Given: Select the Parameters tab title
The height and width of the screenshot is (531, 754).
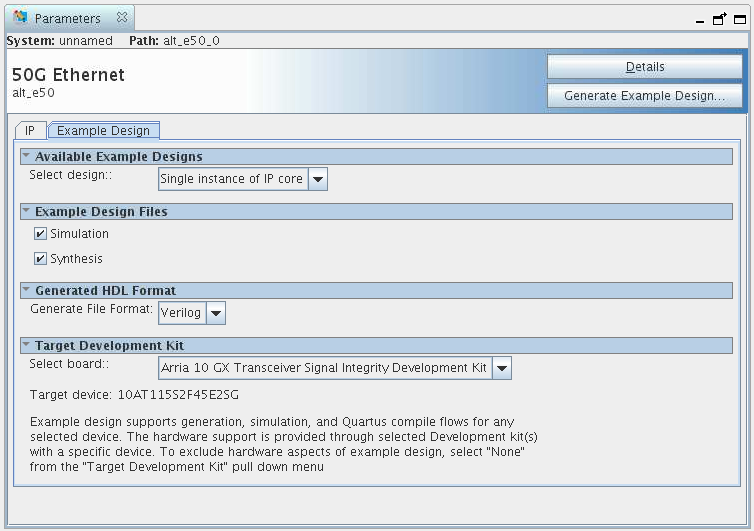Looking at the screenshot, I should pos(67,18).
